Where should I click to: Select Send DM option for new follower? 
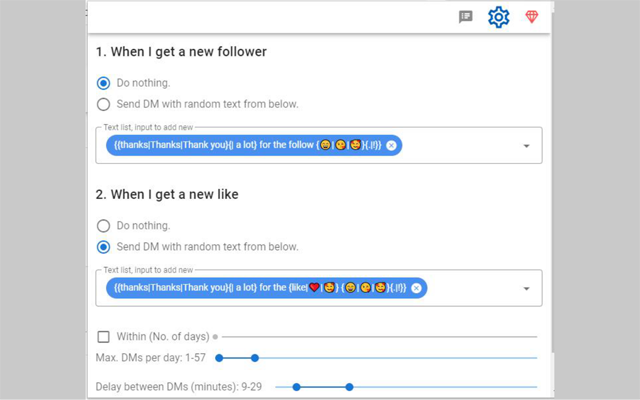tap(103, 104)
